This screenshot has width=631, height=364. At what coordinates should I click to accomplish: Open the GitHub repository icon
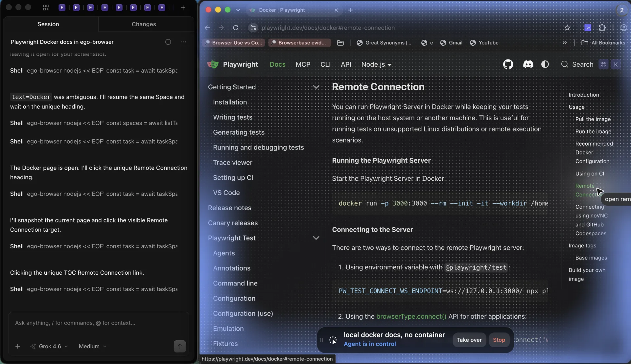click(x=508, y=64)
